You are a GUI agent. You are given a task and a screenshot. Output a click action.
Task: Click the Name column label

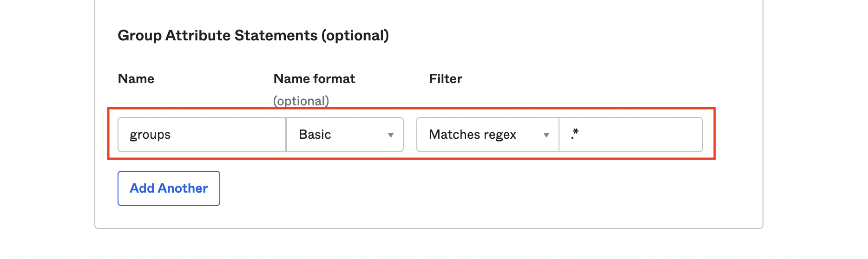tap(136, 79)
